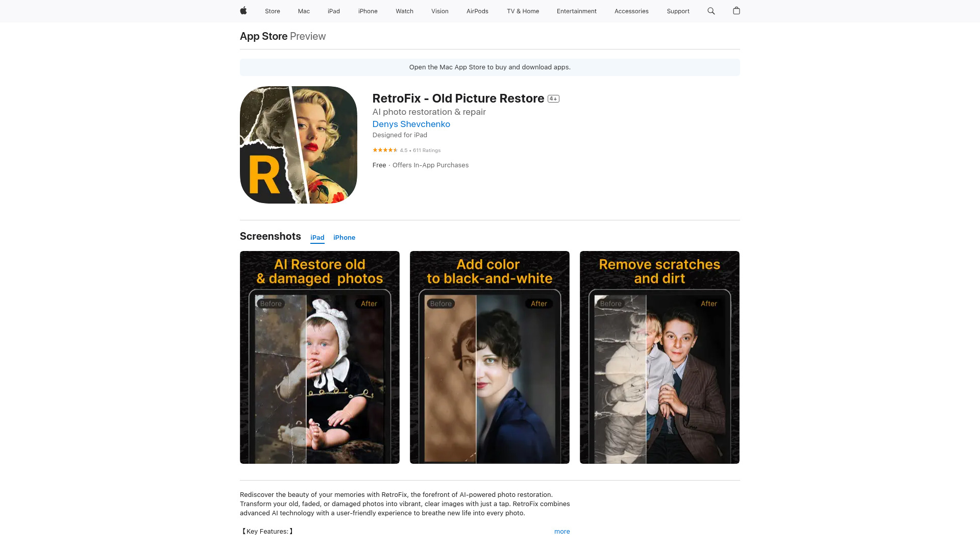Click the Shopping bag icon in the top right
The image size is (980, 551).
[737, 11]
